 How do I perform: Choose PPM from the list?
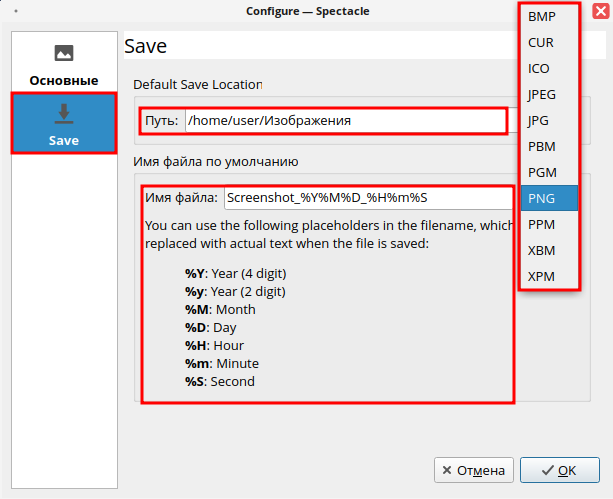541,225
